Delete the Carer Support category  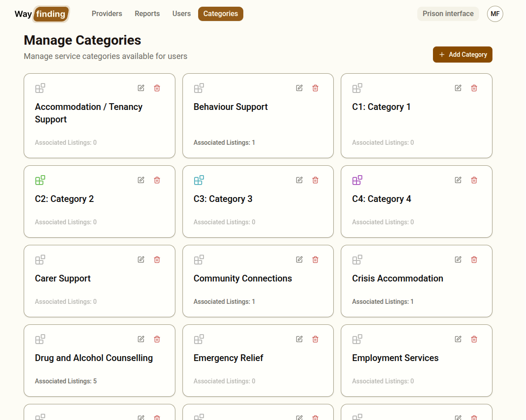pos(157,260)
